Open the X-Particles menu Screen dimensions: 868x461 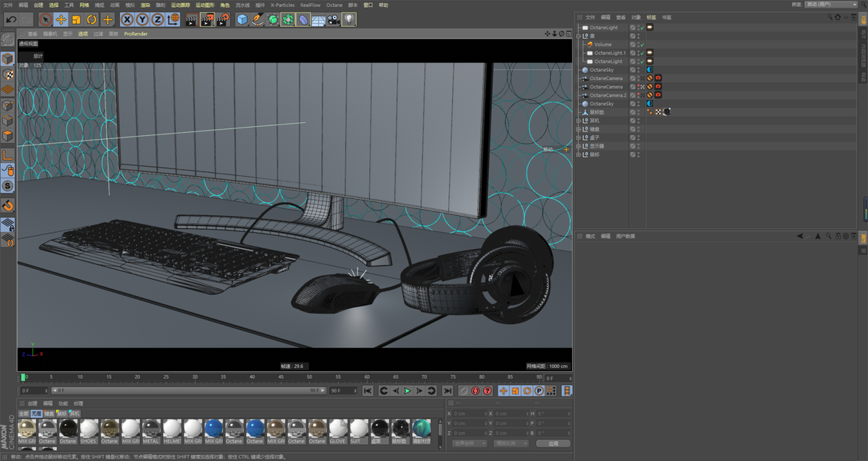click(282, 5)
